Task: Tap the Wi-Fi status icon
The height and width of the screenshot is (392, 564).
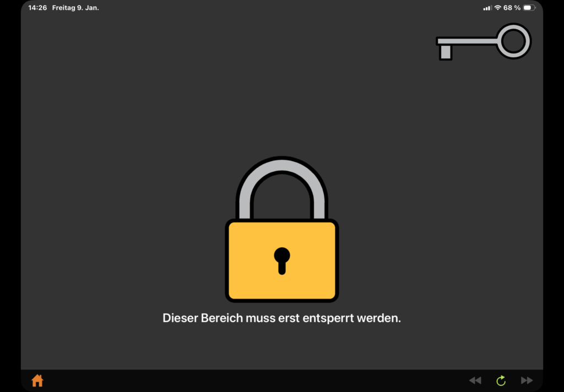Action: (x=497, y=8)
